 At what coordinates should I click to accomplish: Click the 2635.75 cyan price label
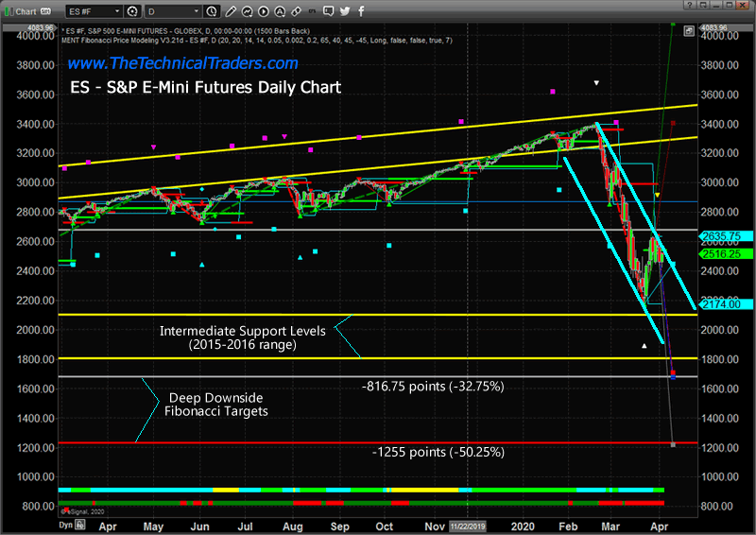tap(726, 236)
